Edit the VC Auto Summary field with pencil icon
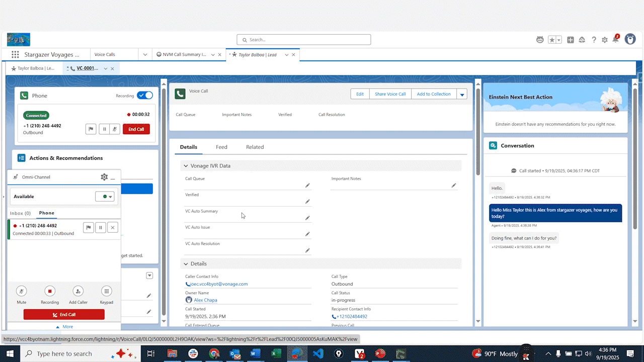 coord(307,218)
